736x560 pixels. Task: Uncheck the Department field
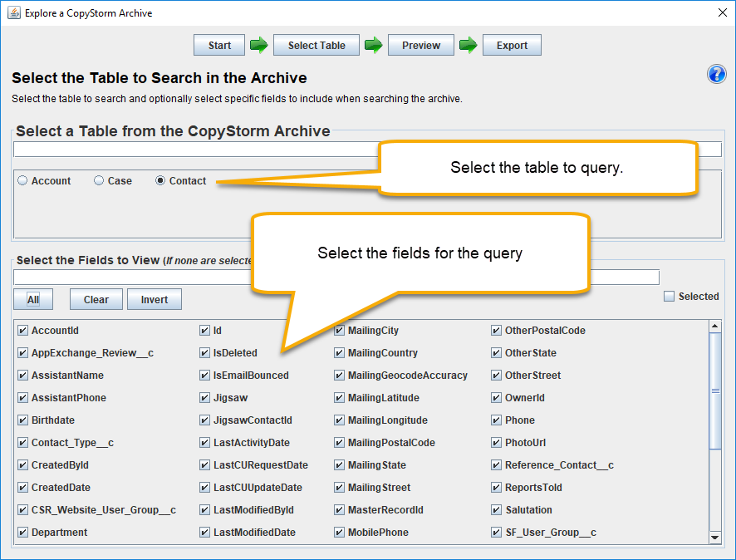coord(22,533)
